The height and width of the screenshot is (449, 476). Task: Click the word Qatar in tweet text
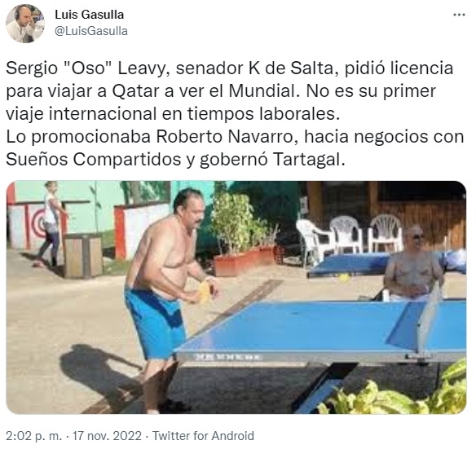coord(135,90)
